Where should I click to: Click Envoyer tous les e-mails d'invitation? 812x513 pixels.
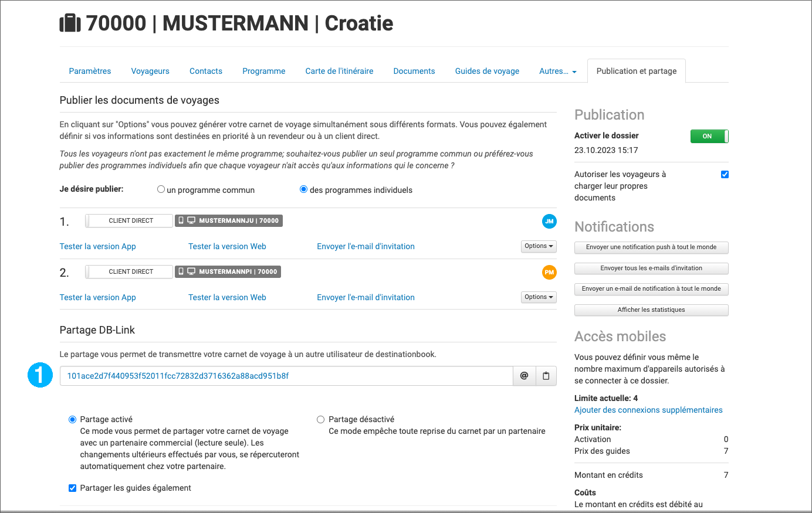(x=651, y=268)
